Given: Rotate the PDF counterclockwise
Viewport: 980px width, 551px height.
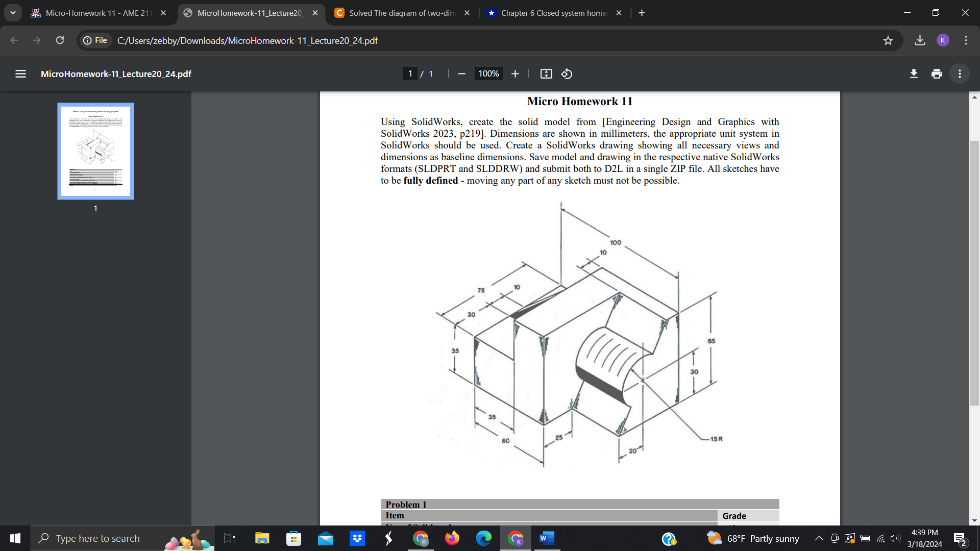Looking at the screenshot, I should click(567, 74).
